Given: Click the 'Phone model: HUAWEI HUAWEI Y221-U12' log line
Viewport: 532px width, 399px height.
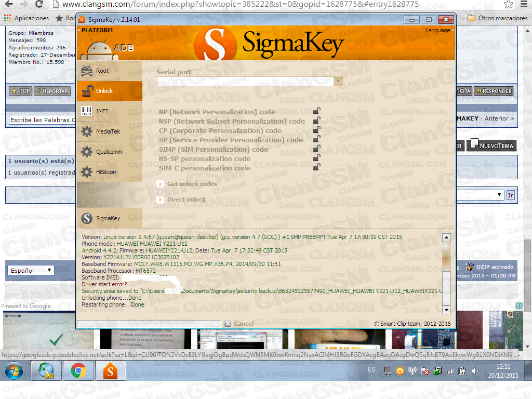Looking at the screenshot, I should (x=135, y=244).
